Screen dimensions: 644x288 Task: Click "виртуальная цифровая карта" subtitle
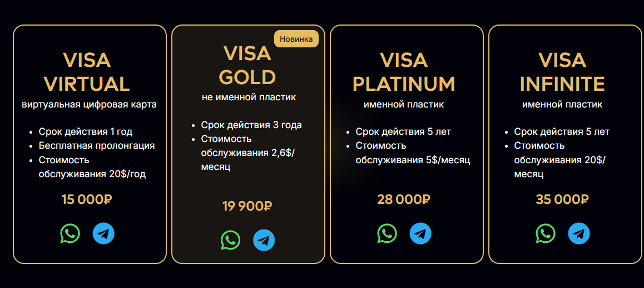coord(90,104)
